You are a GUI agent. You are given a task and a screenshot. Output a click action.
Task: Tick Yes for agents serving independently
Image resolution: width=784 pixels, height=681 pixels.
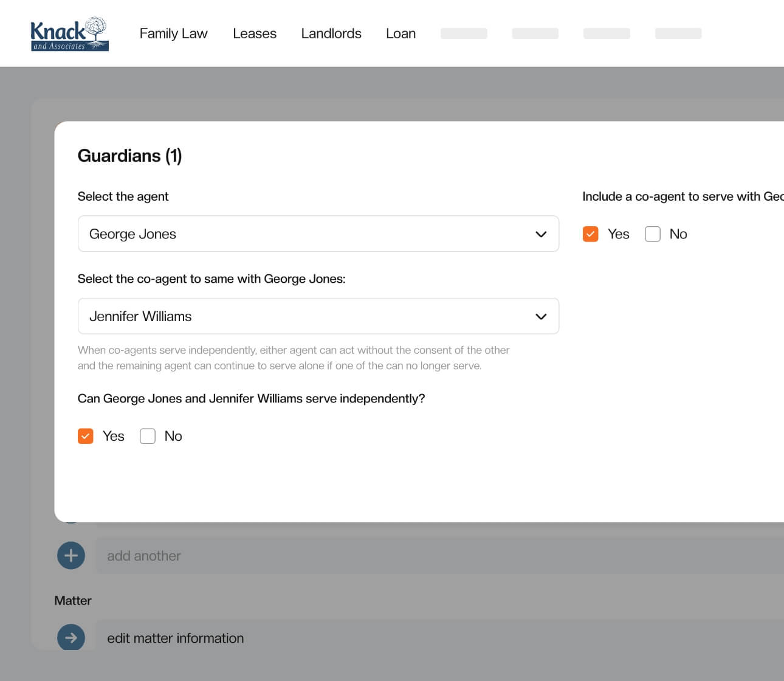[86, 436]
